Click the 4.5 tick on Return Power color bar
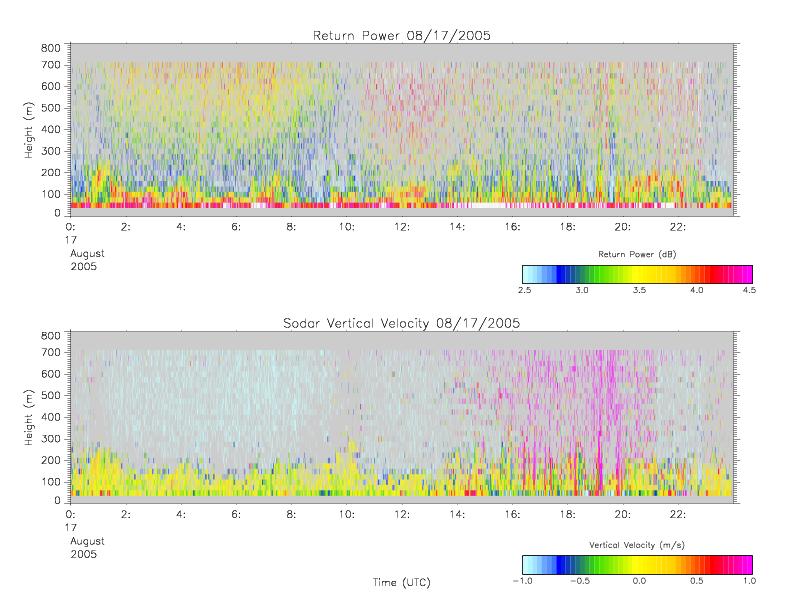 749,290
